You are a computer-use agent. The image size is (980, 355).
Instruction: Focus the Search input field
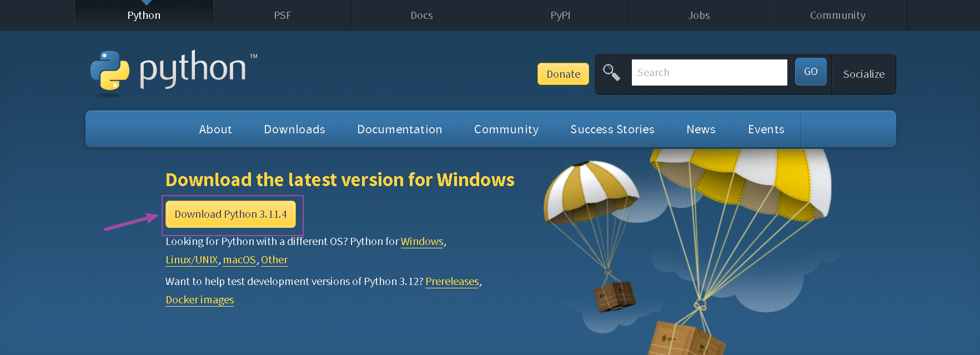click(709, 72)
